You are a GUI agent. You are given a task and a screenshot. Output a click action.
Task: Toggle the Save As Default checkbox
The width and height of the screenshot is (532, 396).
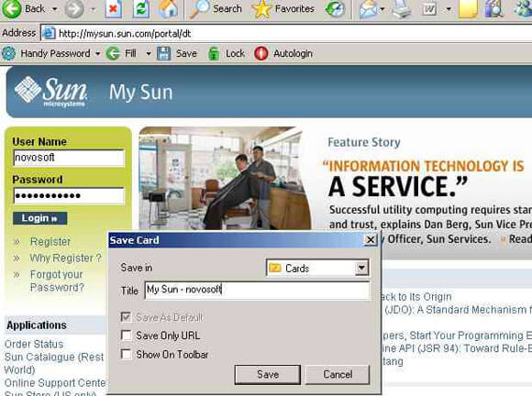pos(127,317)
